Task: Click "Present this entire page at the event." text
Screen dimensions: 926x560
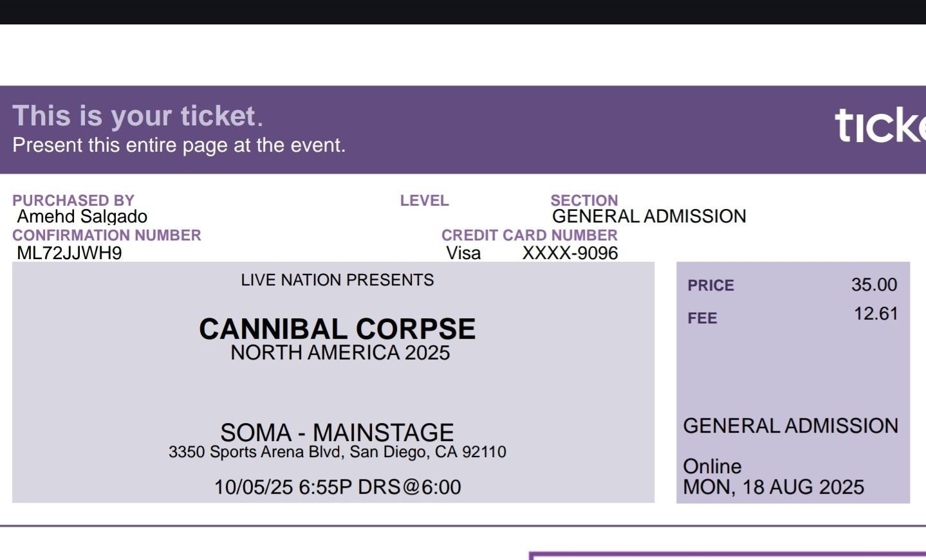Action: pos(179,145)
